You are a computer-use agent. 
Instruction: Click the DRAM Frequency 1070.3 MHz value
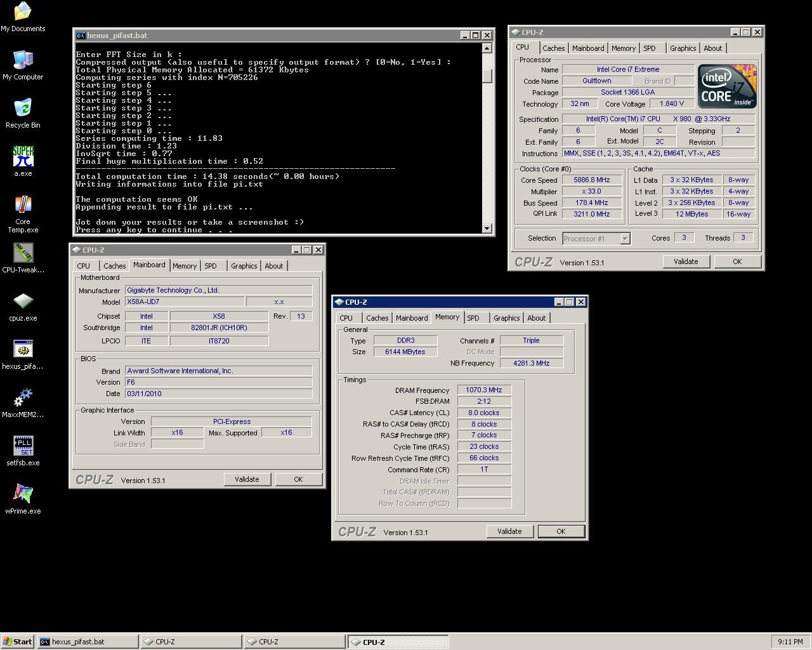(x=484, y=390)
